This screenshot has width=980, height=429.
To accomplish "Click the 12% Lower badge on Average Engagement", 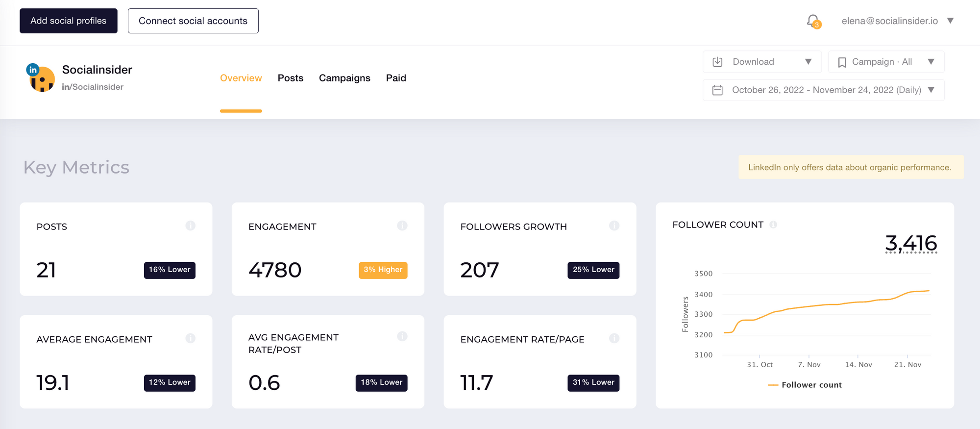I will point(170,383).
